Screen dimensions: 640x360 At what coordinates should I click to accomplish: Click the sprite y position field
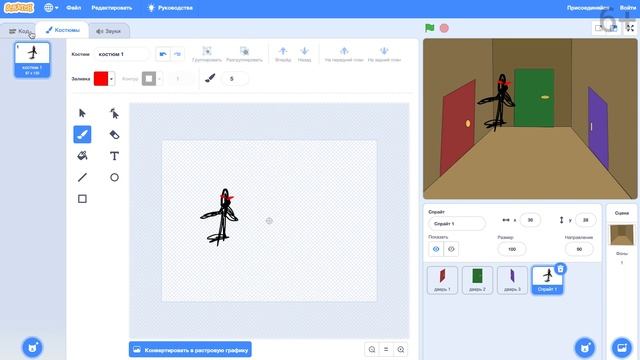click(585, 220)
